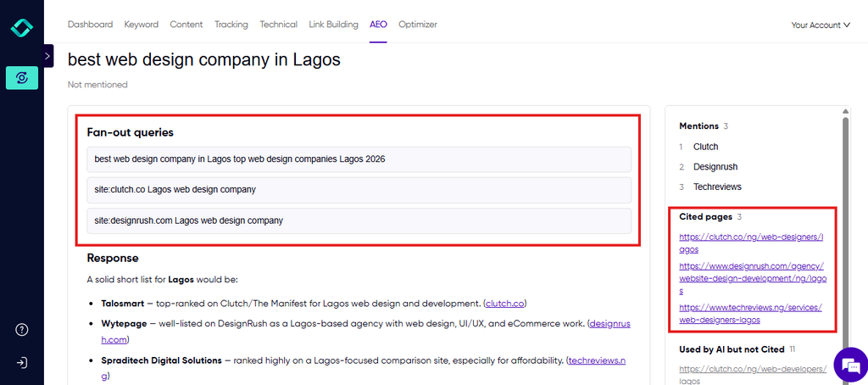
Task: Click the 'Cited pages' heading
Action: point(706,216)
